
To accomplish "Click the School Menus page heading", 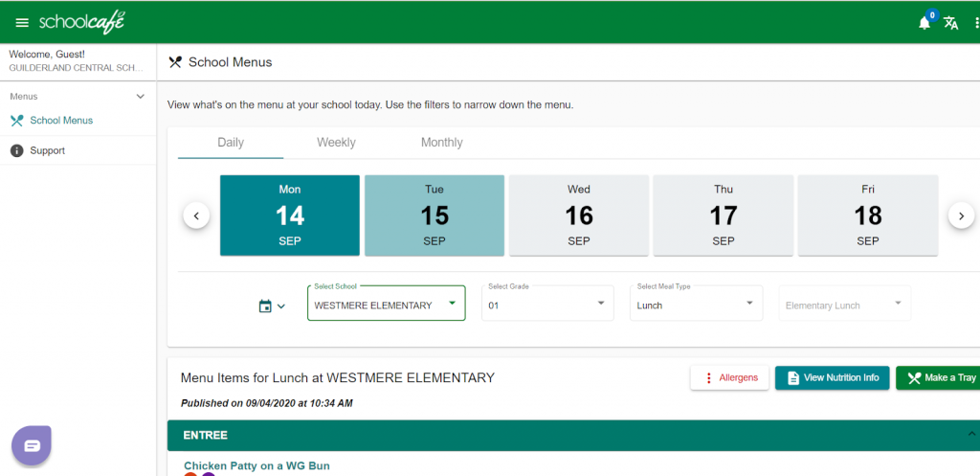I will [230, 62].
